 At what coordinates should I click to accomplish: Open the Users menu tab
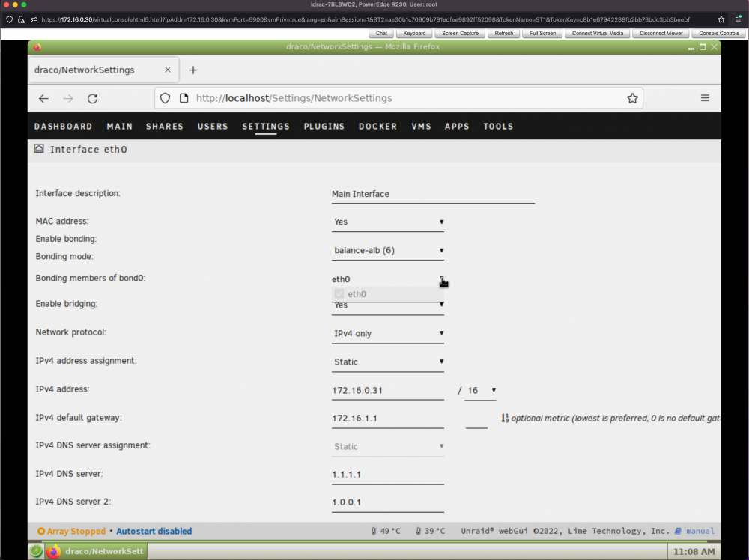click(213, 127)
